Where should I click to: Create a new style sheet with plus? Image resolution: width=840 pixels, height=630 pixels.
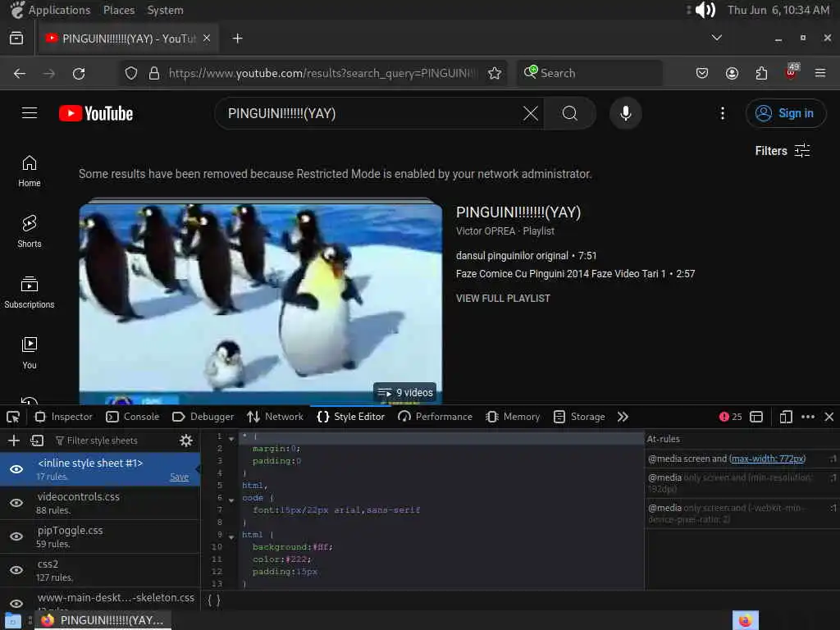[14, 441]
